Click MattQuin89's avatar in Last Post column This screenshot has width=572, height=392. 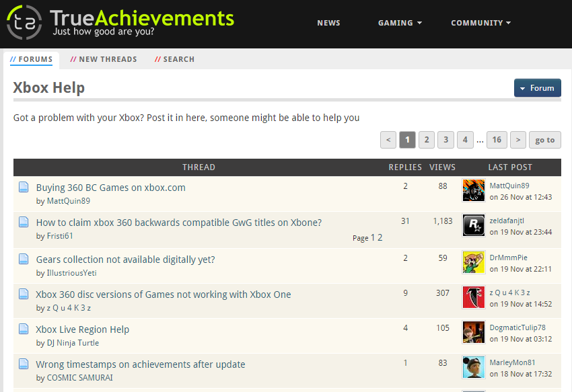coord(474,191)
